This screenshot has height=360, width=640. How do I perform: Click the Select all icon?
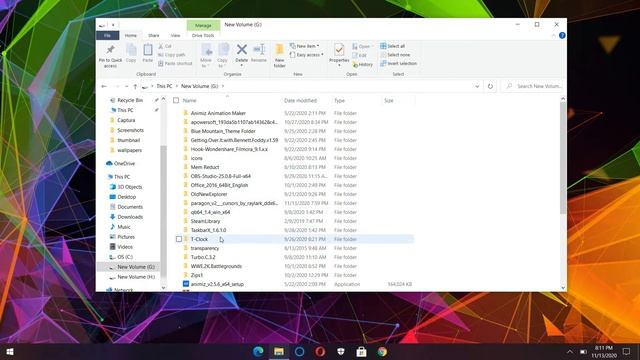[x=383, y=46]
